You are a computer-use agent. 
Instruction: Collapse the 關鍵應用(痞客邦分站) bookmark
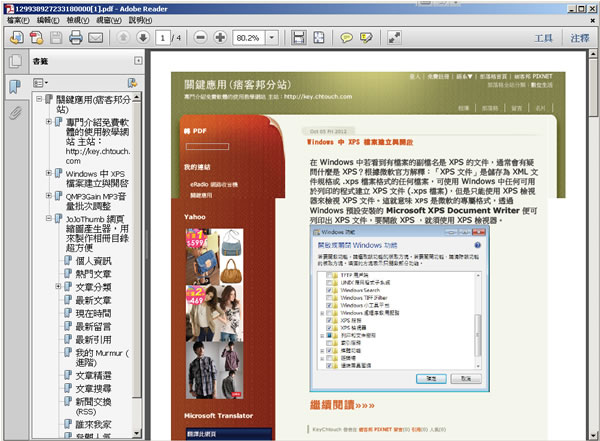[x=39, y=99]
